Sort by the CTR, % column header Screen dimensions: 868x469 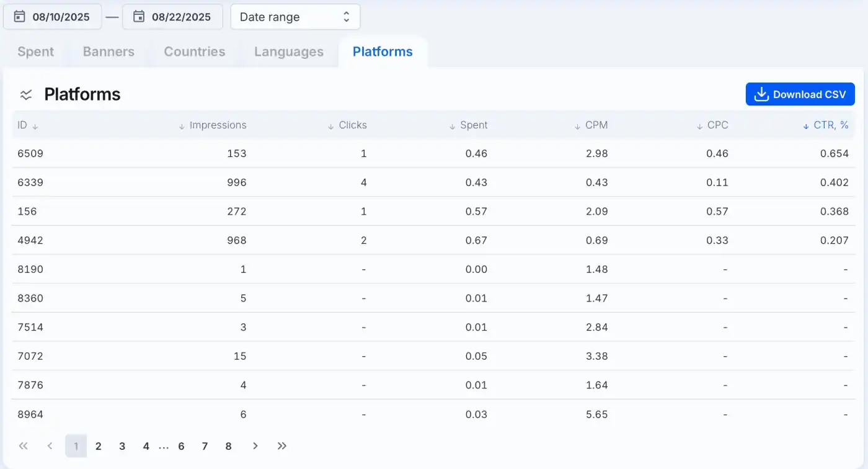[x=825, y=125]
